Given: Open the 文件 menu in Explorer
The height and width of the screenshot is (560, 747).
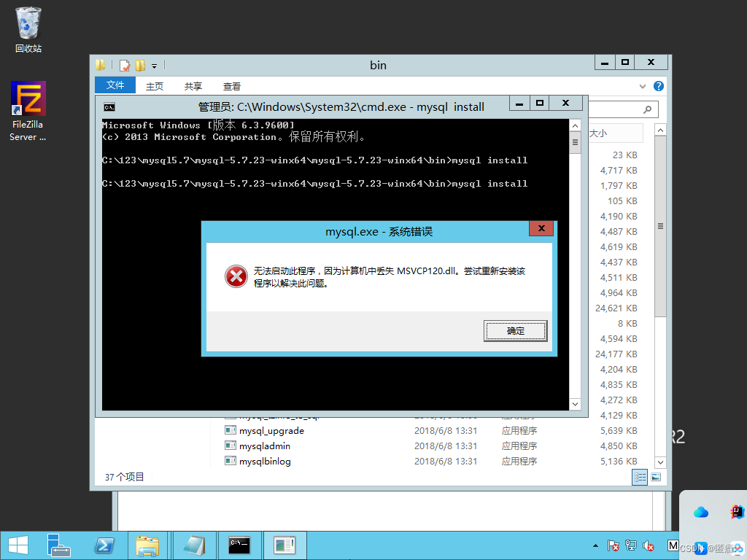Looking at the screenshot, I should 115,85.
